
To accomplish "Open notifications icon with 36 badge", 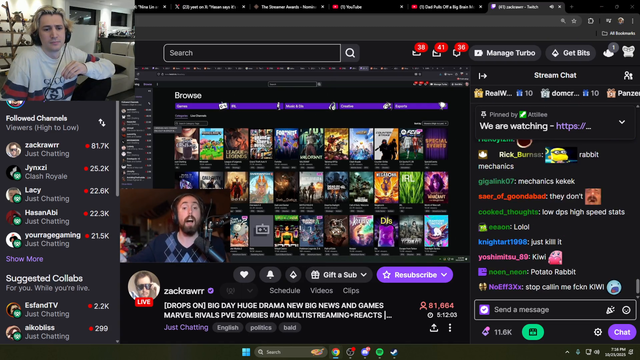I will [456, 53].
